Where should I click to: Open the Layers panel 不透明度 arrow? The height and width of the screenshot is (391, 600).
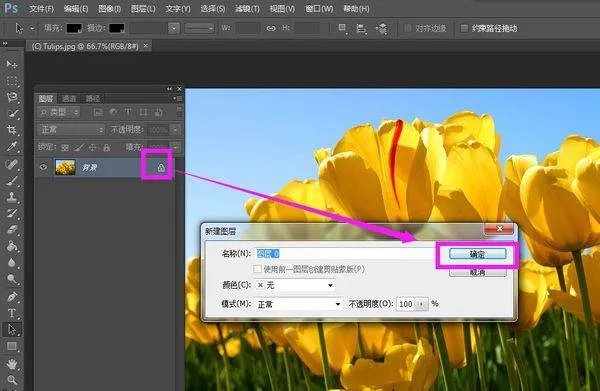tap(175, 130)
